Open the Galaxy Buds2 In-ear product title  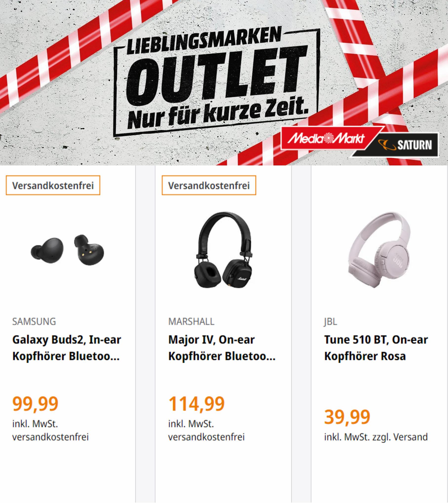pos(67,348)
